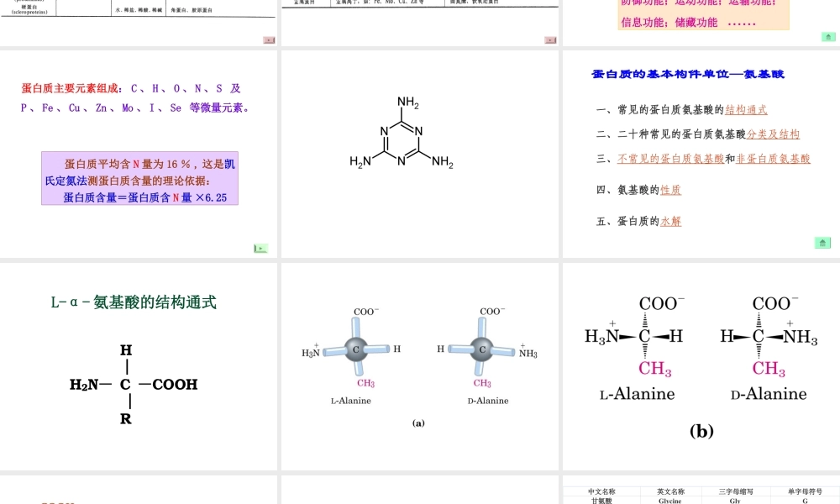This screenshot has height=504, width=840.
Task: Click the L-Alanine ball-and-stick model
Action: pyautogui.click(x=356, y=349)
